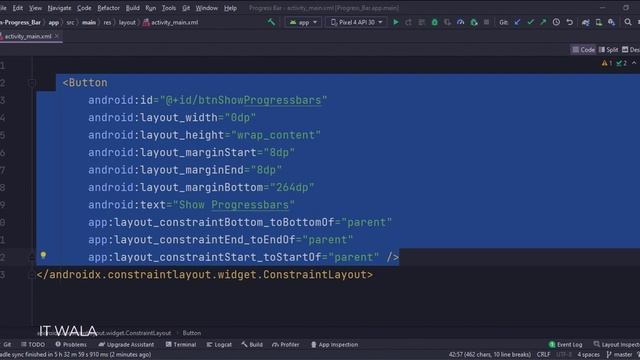Open the Refactor menu
This screenshot has height=360, width=640.
click(108, 8)
